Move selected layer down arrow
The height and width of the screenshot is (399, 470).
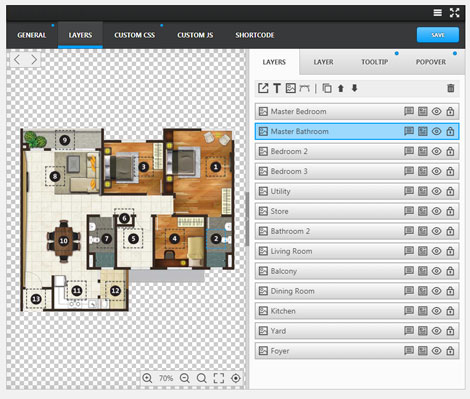click(x=354, y=88)
